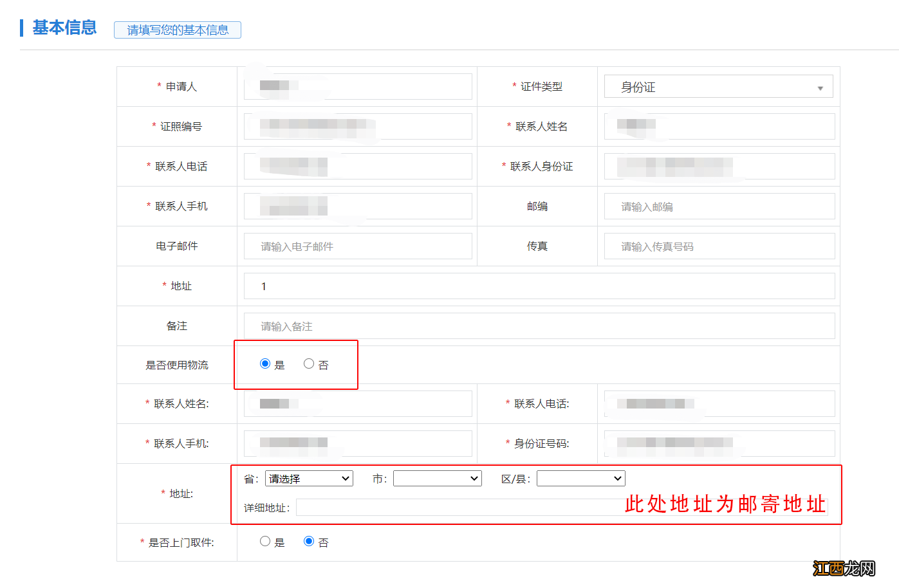Expand the 区/县 district dropdown
The width and height of the screenshot is (899, 588).
click(x=581, y=479)
